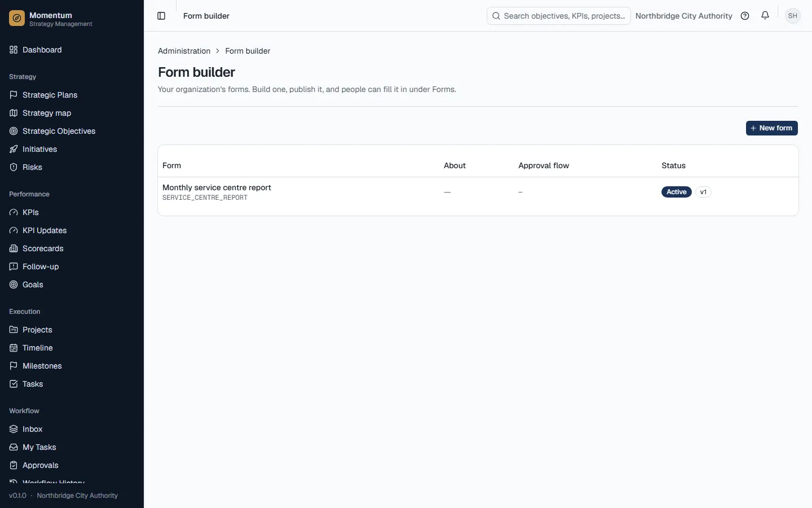This screenshot has width=812, height=508.
Task: Click the Status column header
Action: [673, 165]
